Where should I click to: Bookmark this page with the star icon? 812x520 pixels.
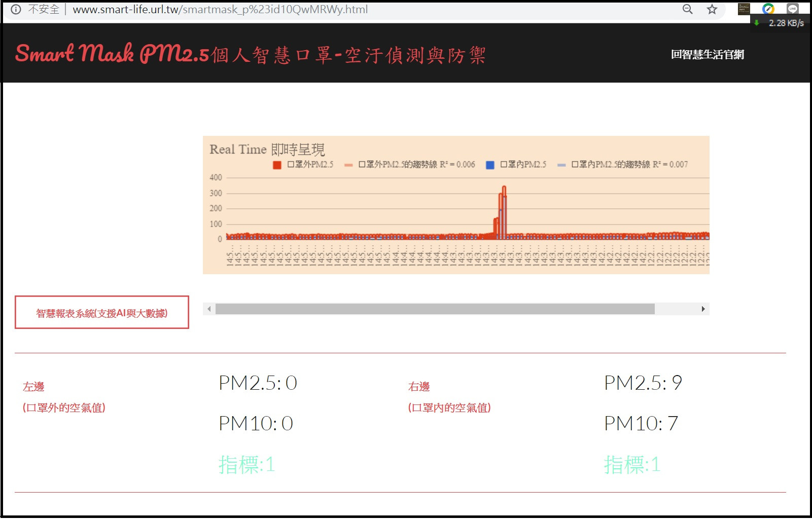[x=712, y=9]
